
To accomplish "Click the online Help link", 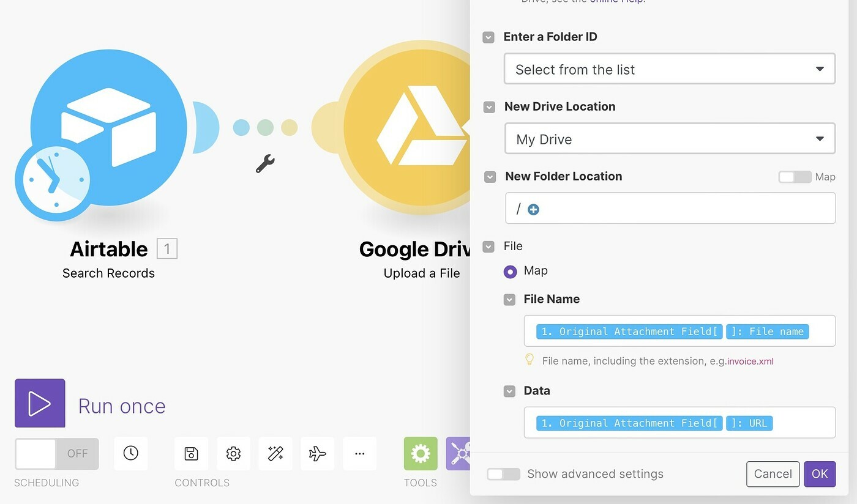I will point(618,2).
